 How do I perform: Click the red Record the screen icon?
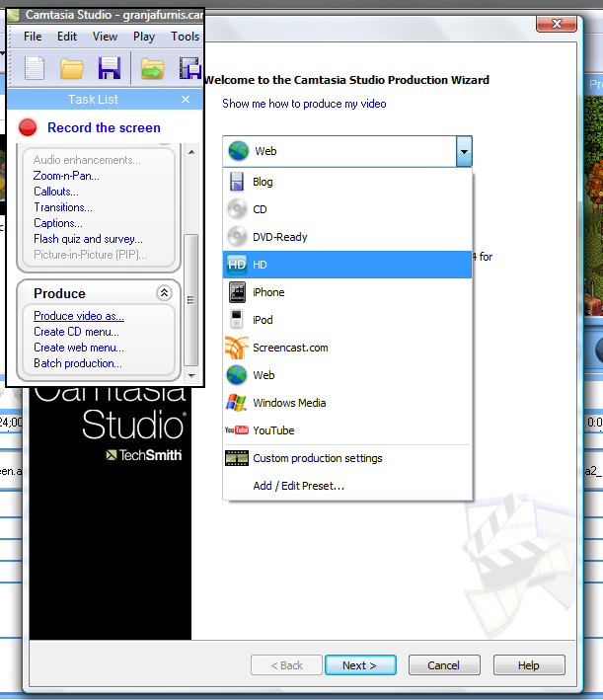[x=28, y=127]
